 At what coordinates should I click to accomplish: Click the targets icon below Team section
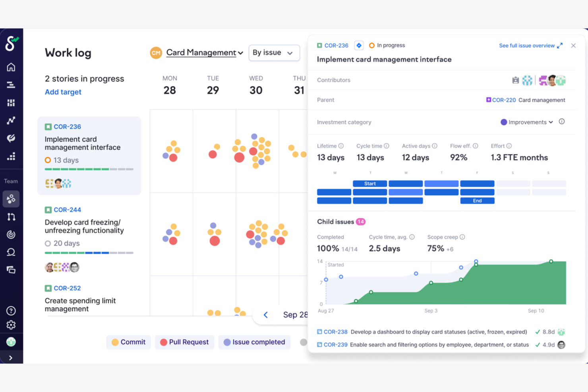pyautogui.click(x=11, y=234)
